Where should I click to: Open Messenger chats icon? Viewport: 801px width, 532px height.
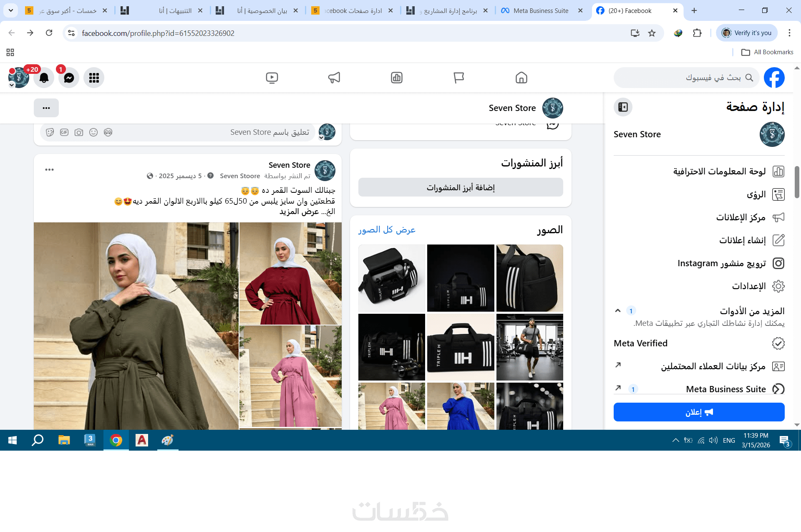pos(69,78)
